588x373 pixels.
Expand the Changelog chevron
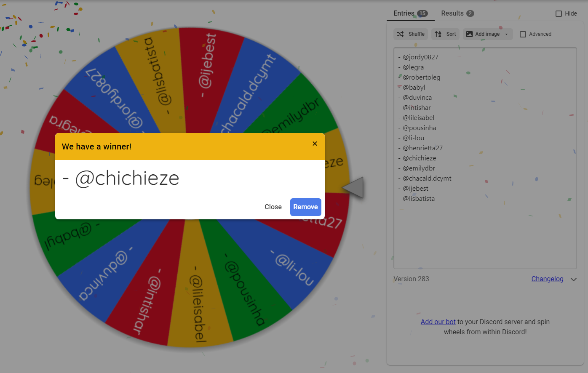click(574, 279)
